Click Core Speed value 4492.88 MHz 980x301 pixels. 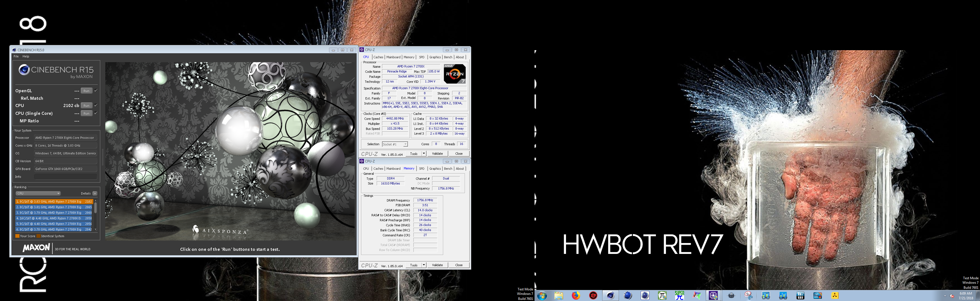pyautogui.click(x=395, y=118)
